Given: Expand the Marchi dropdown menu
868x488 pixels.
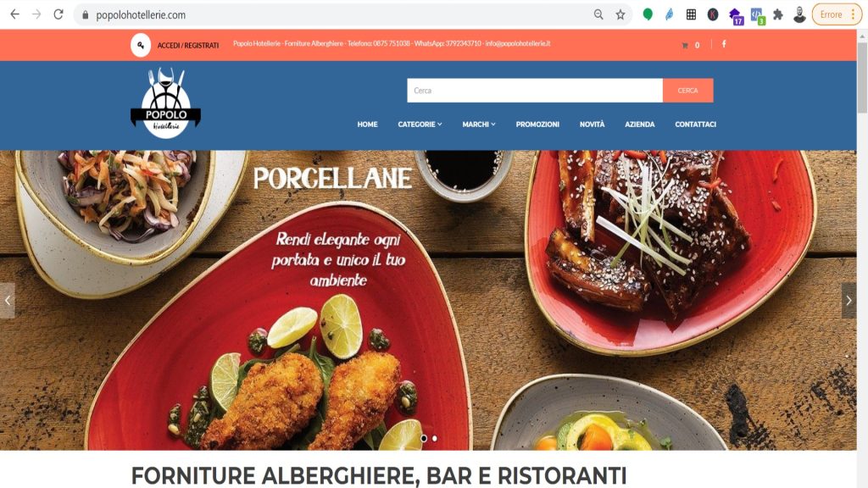Looking at the screenshot, I should [x=479, y=125].
